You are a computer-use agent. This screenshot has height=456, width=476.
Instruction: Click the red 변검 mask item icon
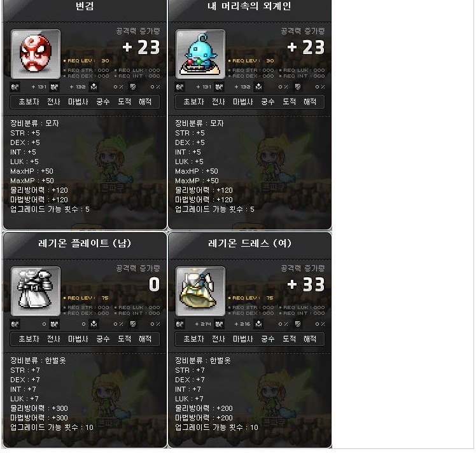(x=36, y=54)
